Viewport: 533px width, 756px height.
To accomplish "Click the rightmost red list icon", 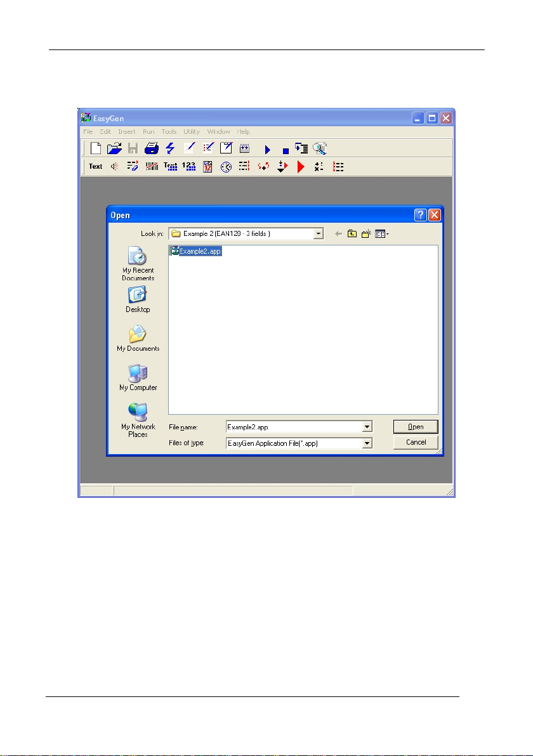I will pyautogui.click(x=338, y=167).
